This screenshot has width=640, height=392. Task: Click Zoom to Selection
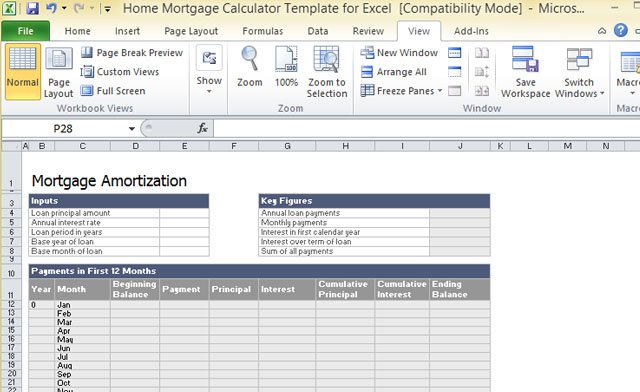click(327, 72)
